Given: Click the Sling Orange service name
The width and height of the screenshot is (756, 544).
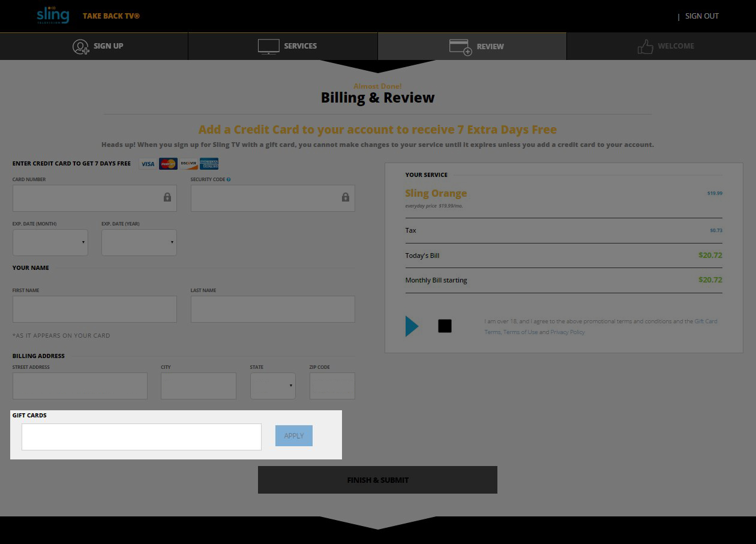Looking at the screenshot, I should pos(436,193).
